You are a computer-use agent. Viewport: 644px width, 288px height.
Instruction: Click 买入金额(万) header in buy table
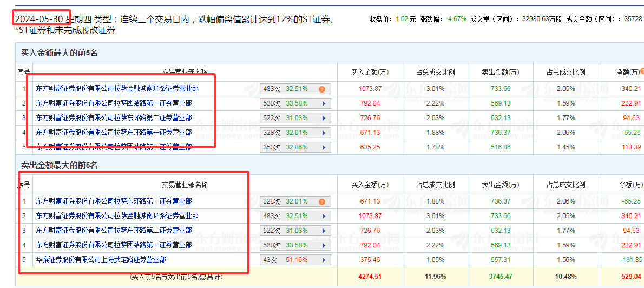point(370,73)
